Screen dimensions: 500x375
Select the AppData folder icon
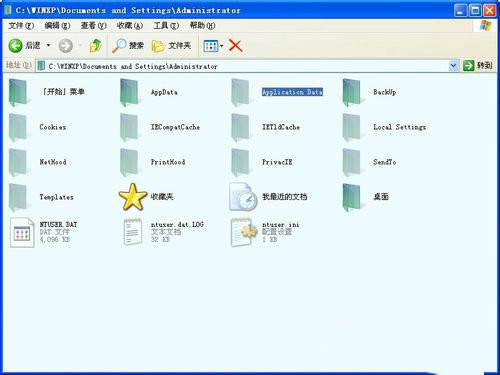[130, 92]
